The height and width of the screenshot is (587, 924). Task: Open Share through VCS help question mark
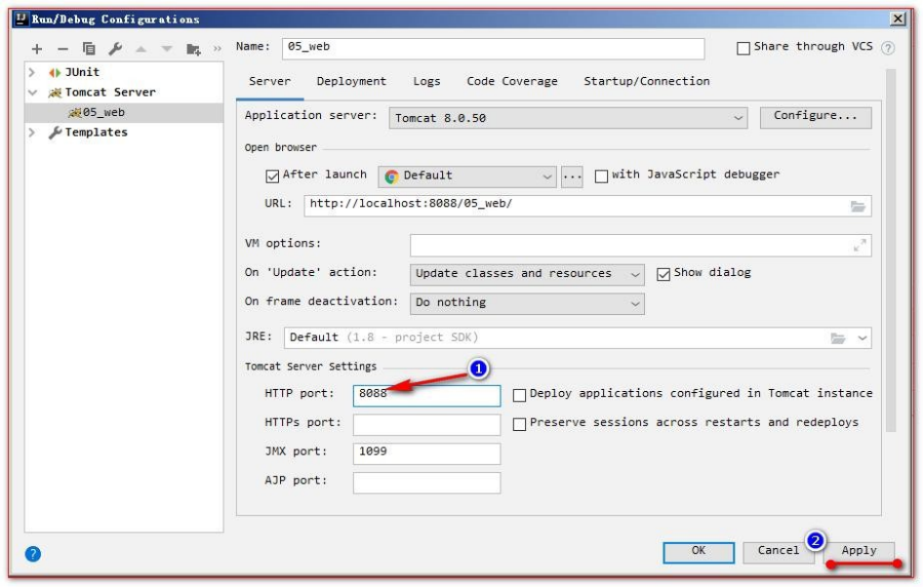click(888, 48)
